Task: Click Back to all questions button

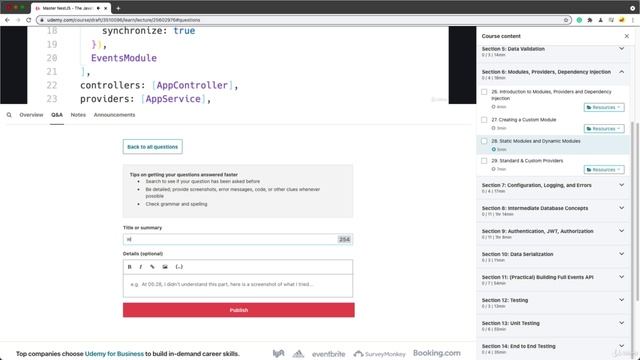Action: coord(153,147)
